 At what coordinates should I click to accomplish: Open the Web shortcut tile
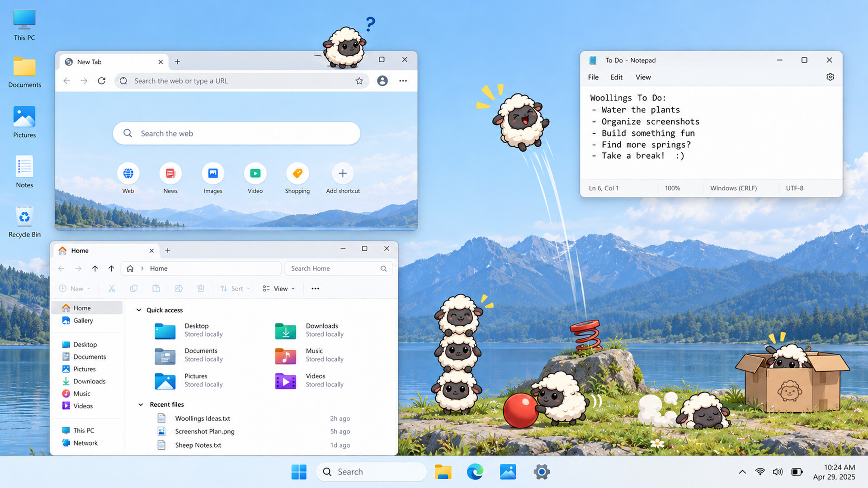pos(128,178)
